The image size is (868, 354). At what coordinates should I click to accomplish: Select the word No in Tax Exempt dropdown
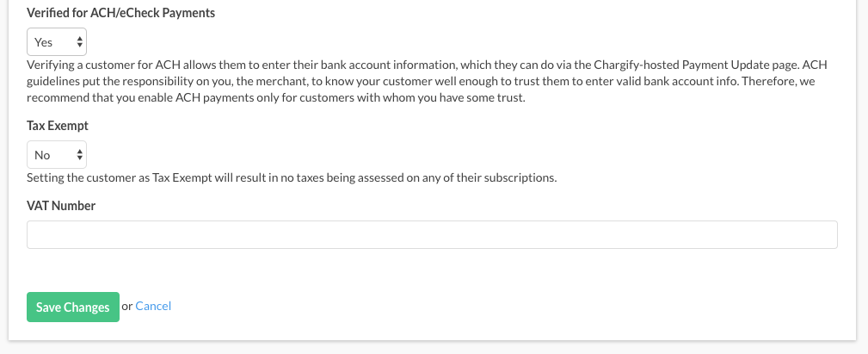point(42,155)
